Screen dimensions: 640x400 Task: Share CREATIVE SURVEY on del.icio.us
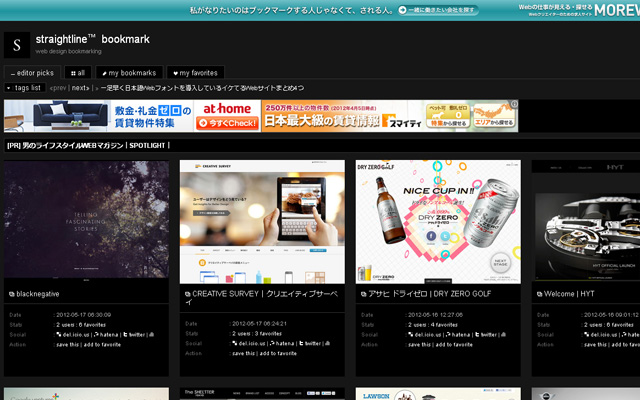click(249, 344)
